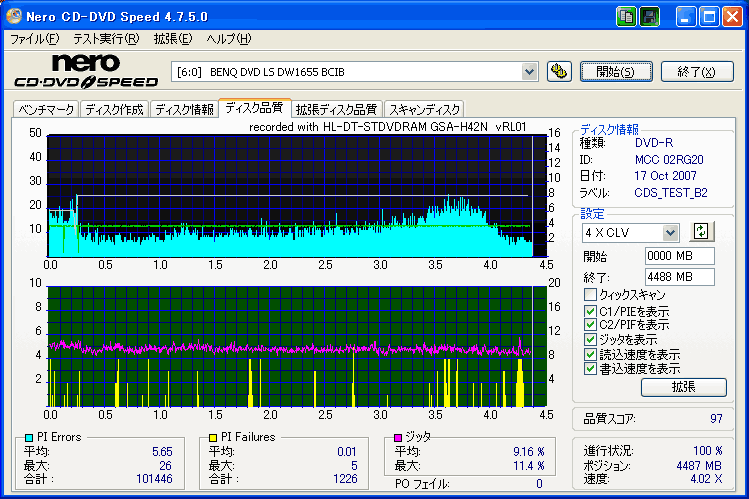Switch to 拡張ディスク品質 tab
The height and width of the screenshot is (499, 749).
tap(336, 110)
